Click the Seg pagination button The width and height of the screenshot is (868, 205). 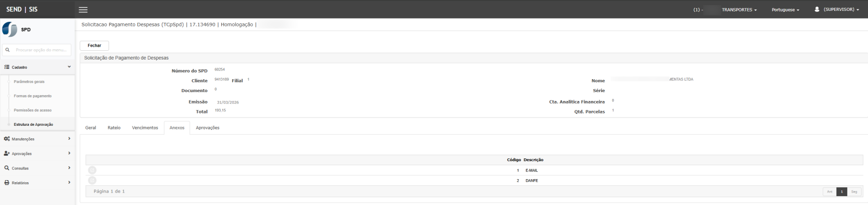[854, 192]
